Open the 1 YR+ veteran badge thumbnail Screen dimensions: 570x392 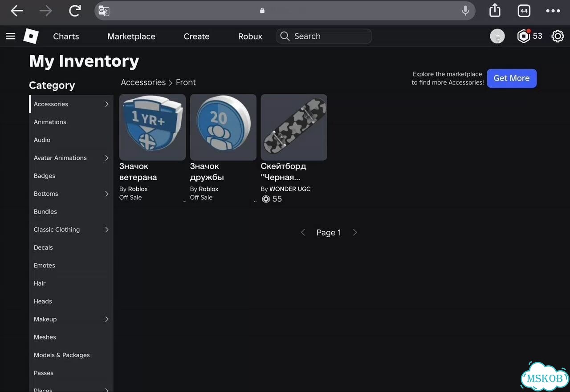(152, 127)
